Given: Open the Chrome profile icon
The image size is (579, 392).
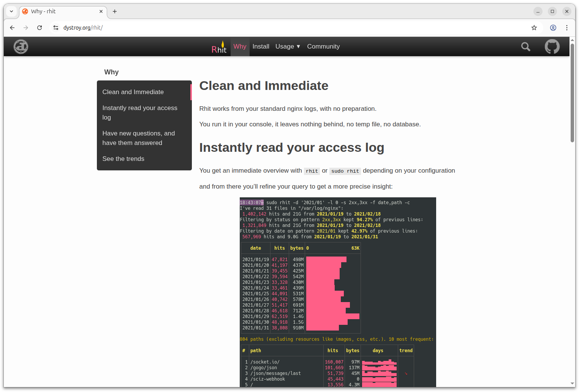Looking at the screenshot, I should [553, 28].
